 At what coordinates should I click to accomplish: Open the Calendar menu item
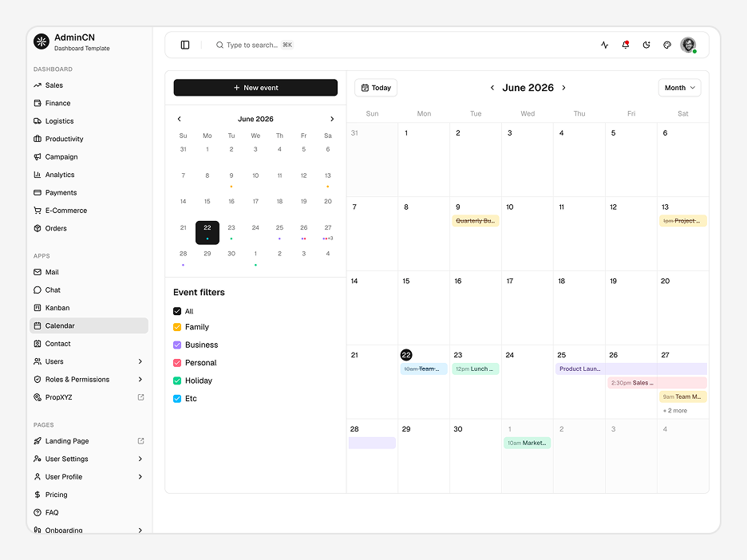click(89, 325)
